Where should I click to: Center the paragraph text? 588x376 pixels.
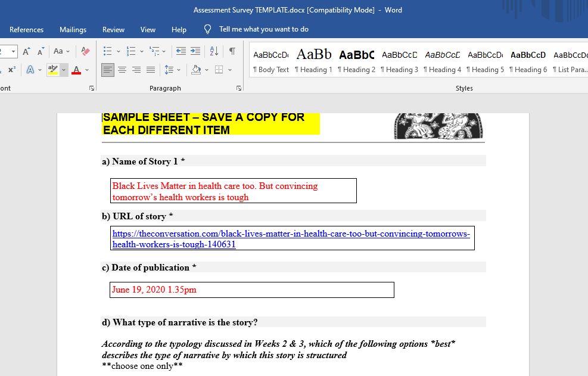(x=122, y=70)
